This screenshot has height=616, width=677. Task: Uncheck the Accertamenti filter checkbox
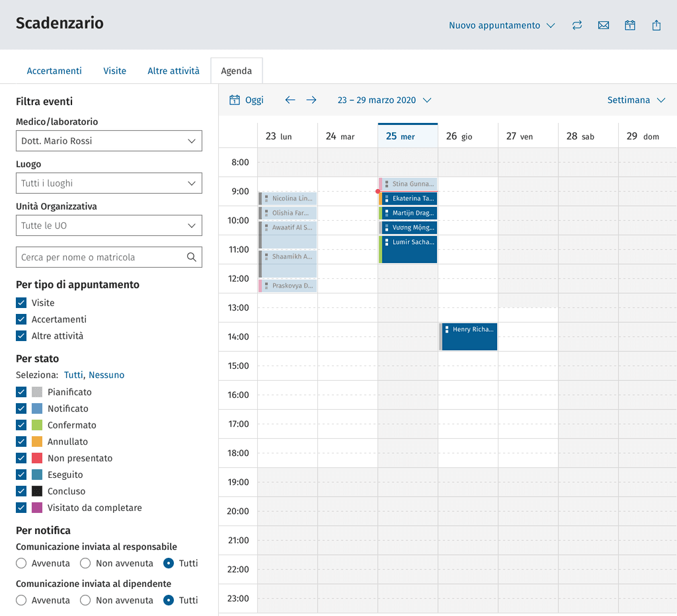point(21,319)
